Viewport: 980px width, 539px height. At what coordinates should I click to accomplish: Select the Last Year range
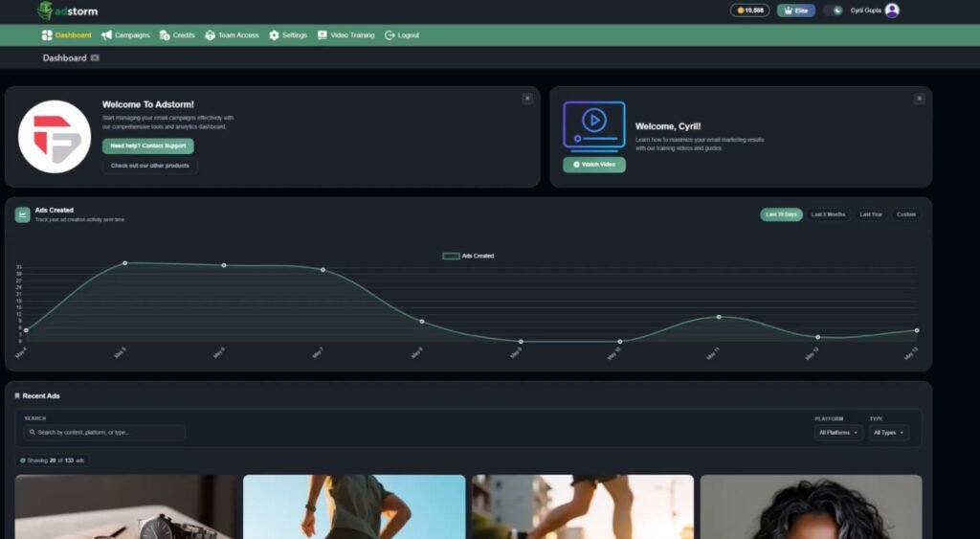click(871, 214)
